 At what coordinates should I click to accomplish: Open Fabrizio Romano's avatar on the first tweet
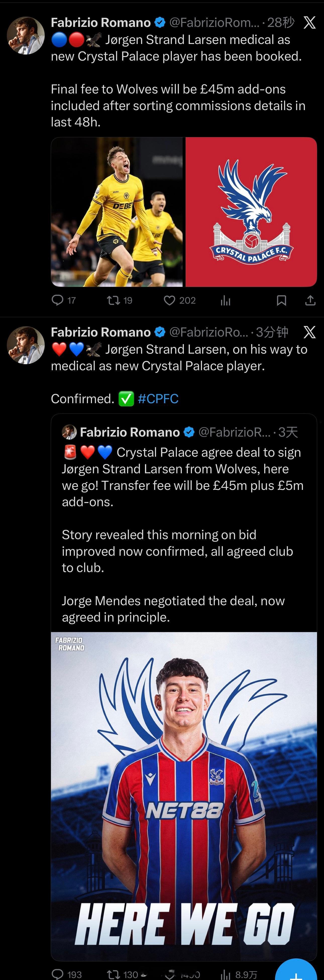(26, 35)
